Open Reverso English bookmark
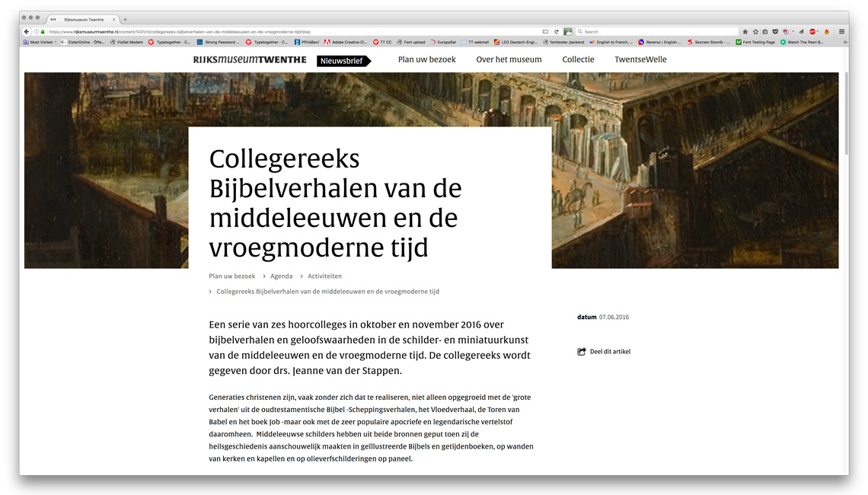This screenshot has height=495, width=868. (x=660, y=42)
